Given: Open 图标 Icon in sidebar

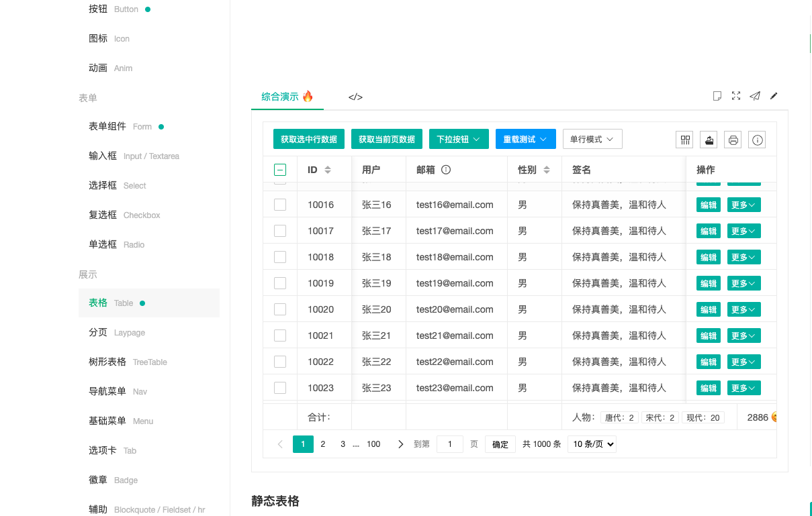Looking at the screenshot, I should [109, 39].
